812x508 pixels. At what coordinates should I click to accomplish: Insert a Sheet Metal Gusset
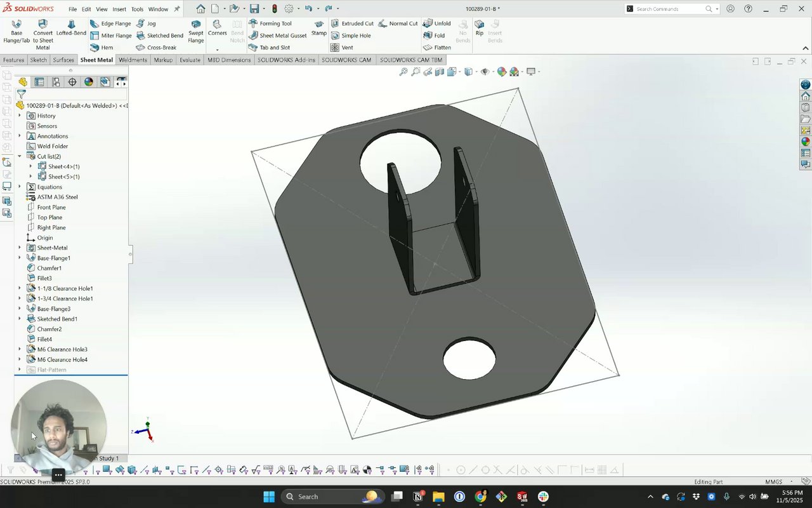coord(278,36)
